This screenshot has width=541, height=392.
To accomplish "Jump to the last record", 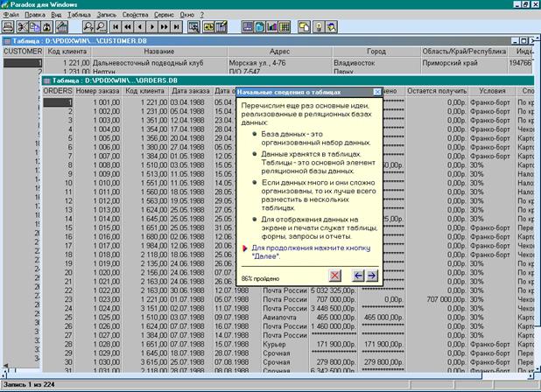I will pos(176,26).
